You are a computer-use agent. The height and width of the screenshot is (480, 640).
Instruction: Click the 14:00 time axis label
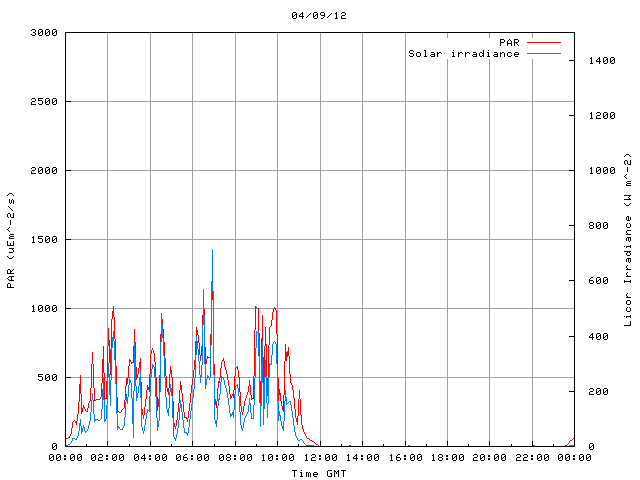(362, 458)
